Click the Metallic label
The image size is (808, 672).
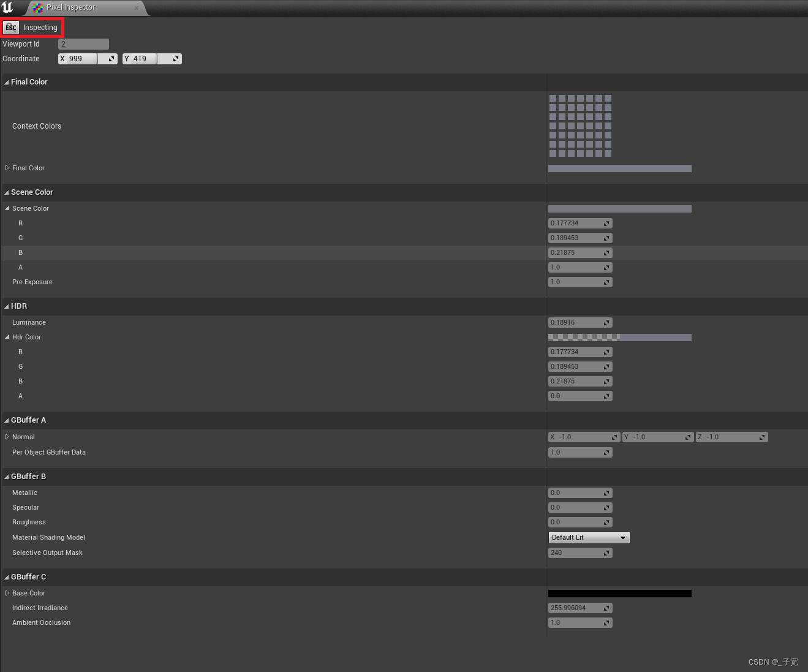tap(25, 493)
